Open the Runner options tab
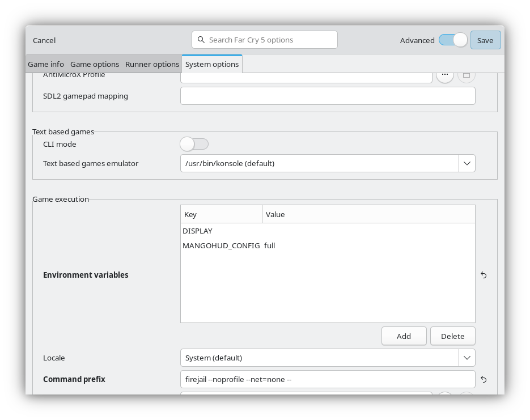Image resolution: width=530 pixels, height=420 pixels. point(152,64)
